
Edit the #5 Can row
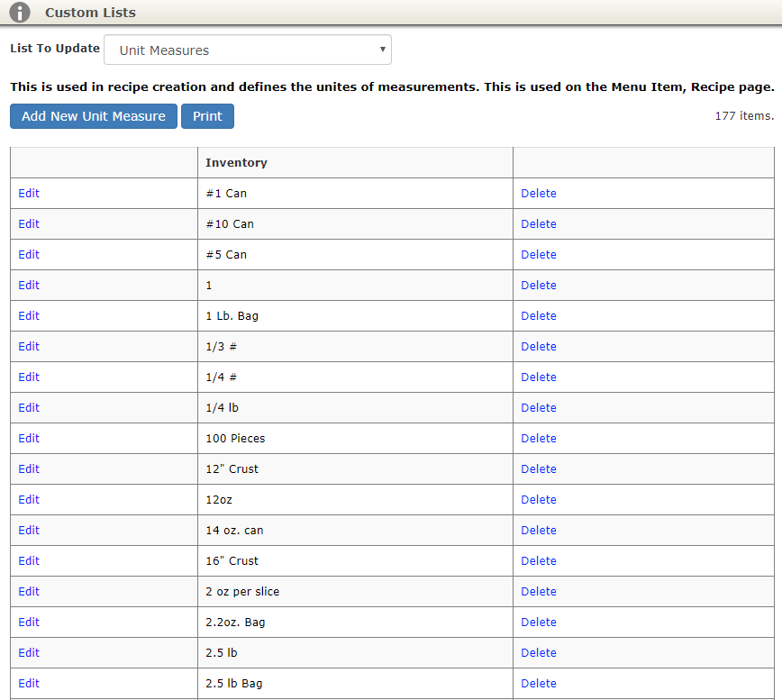click(x=29, y=255)
